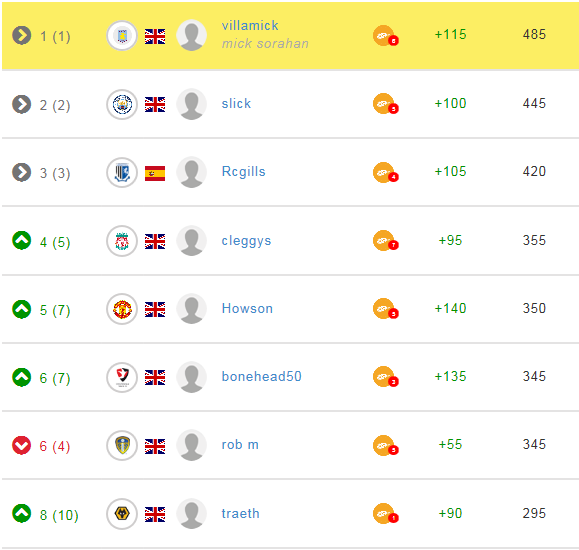Open the orange prediction badge in bonehead50's row
The height and width of the screenshot is (550, 579).
click(x=386, y=377)
